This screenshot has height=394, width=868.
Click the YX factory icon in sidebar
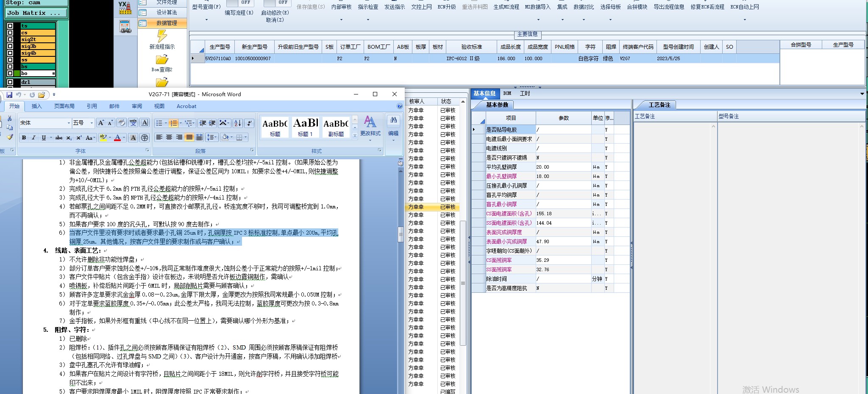click(x=125, y=8)
